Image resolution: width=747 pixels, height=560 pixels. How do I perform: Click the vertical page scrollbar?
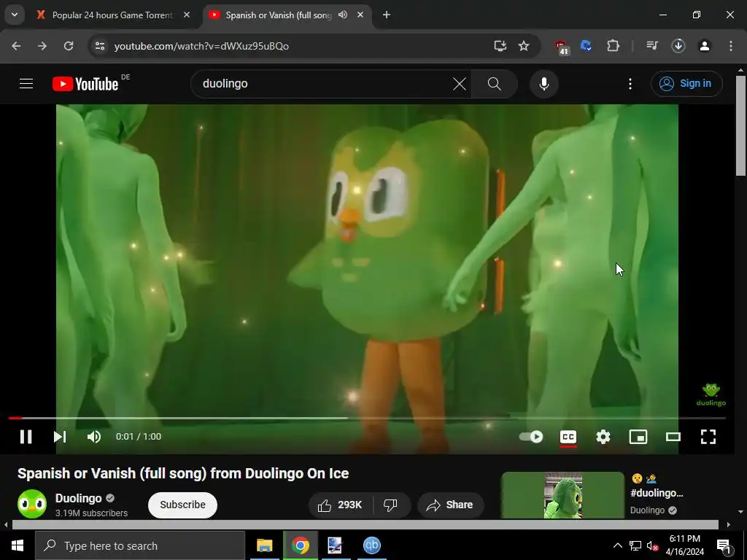pos(740,125)
